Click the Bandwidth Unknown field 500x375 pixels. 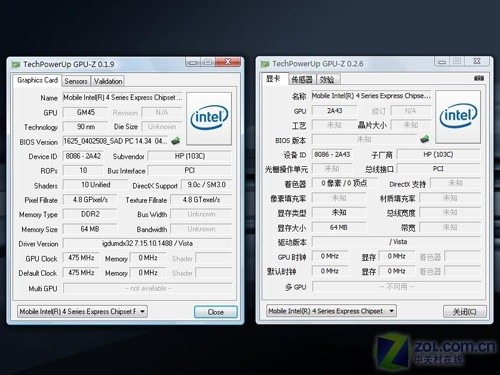pos(201,229)
